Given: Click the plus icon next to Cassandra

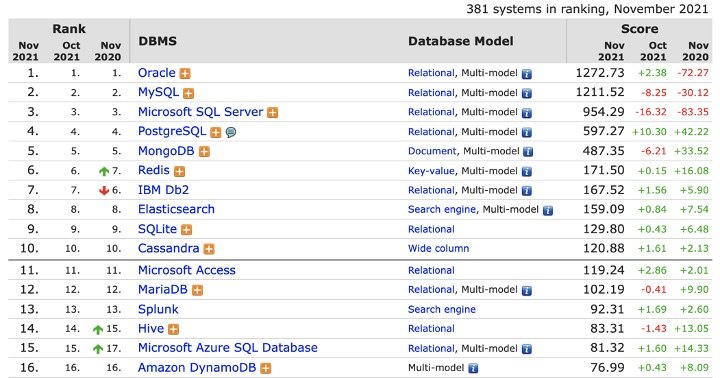Looking at the screenshot, I should (209, 249).
